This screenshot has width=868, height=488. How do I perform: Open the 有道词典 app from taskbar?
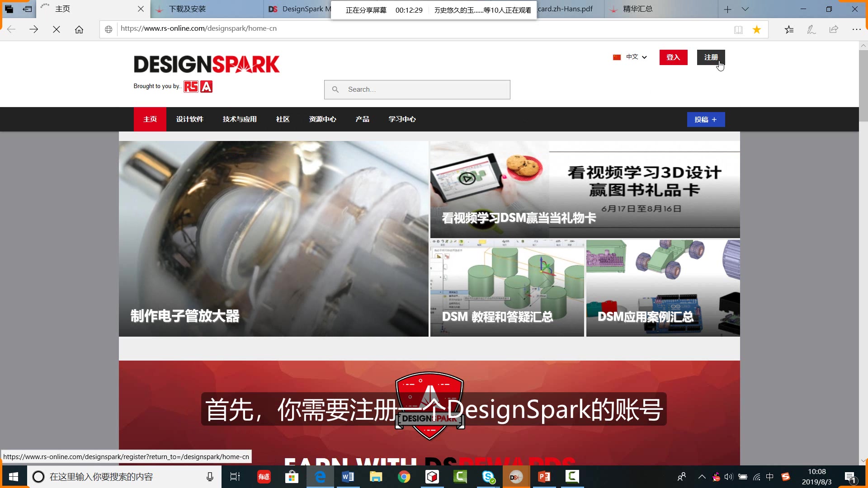(264, 477)
